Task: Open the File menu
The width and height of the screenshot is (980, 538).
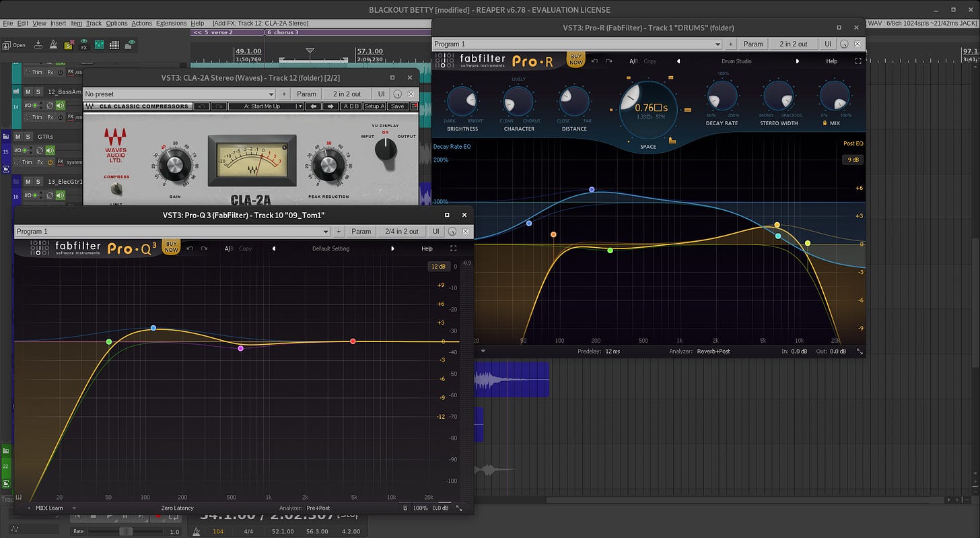Action: point(7,23)
